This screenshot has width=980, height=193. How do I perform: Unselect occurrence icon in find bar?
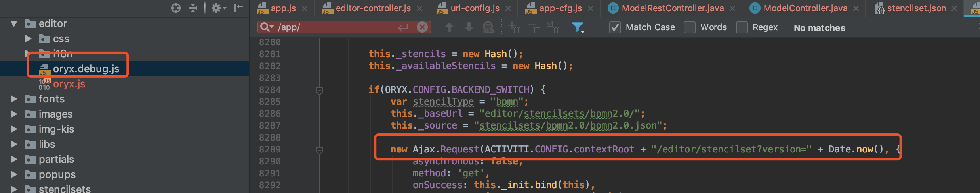pos(534,28)
